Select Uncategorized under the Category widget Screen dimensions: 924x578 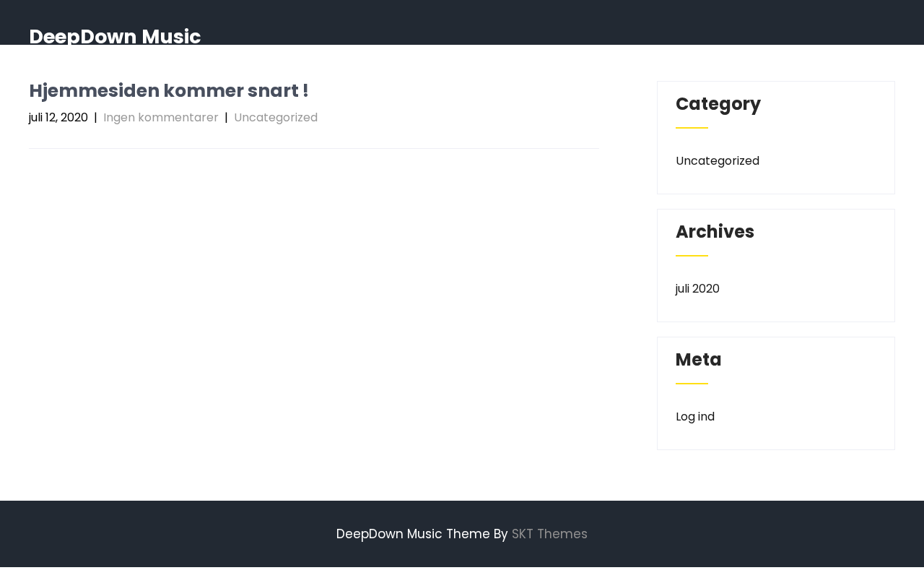click(717, 161)
